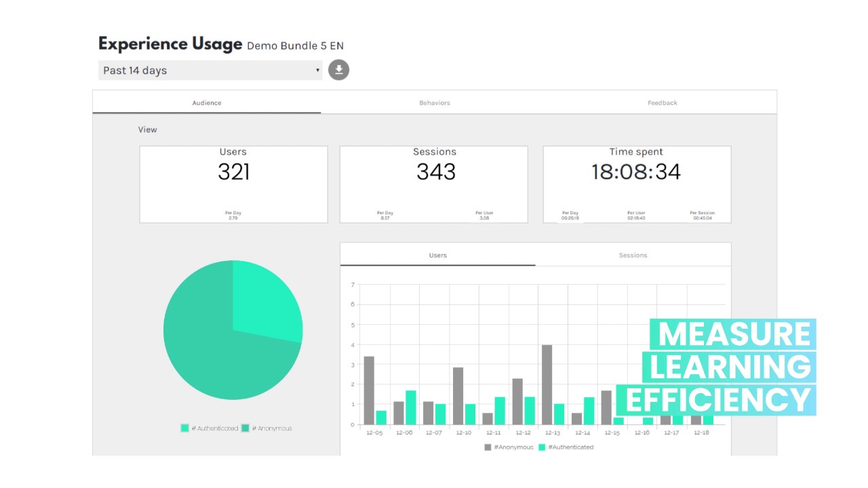Click the gray anonymous bar for 12-12

517,401
